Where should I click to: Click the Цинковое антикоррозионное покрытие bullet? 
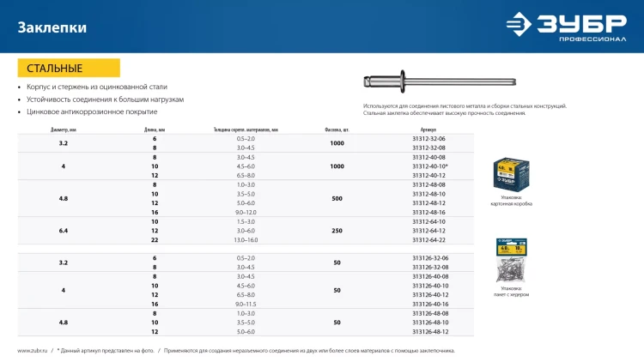point(92,112)
